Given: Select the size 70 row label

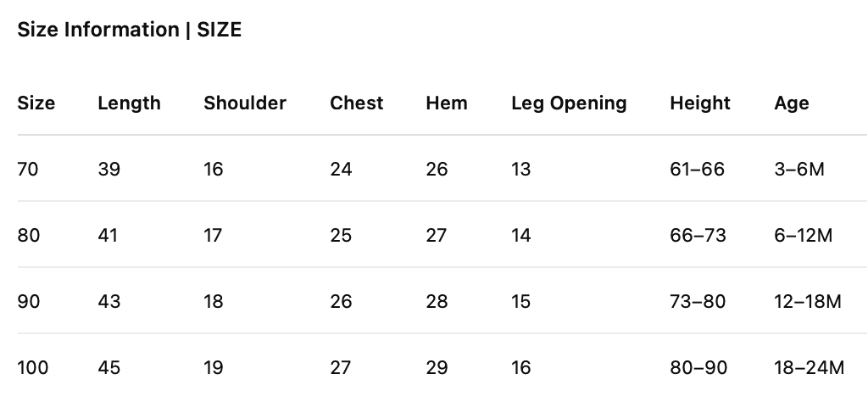Looking at the screenshot, I should [x=28, y=169].
